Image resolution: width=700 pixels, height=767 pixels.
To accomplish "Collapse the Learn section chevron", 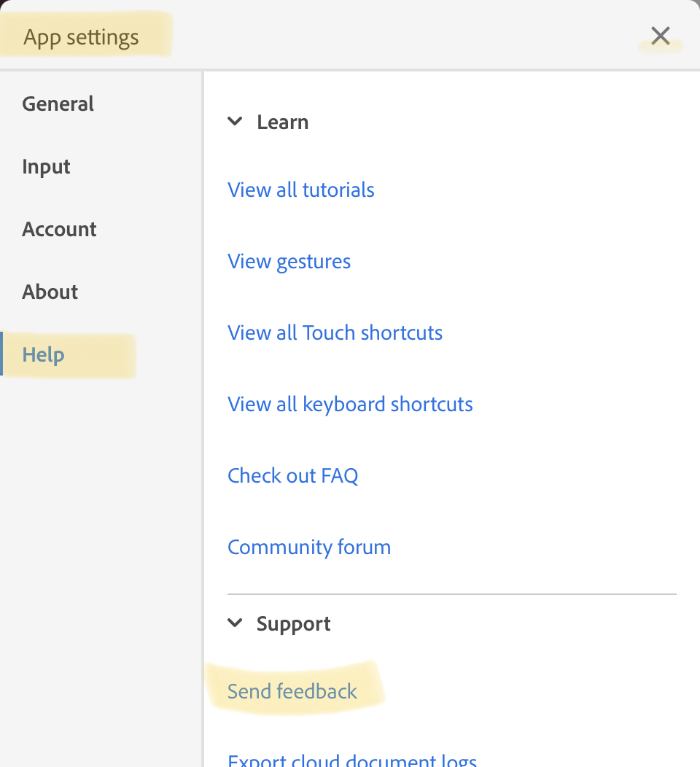I will (x=235, y=122).
